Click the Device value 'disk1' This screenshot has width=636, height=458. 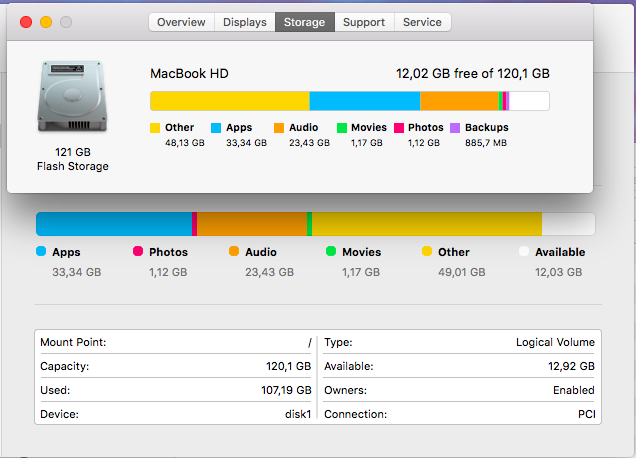click(298, 414)
